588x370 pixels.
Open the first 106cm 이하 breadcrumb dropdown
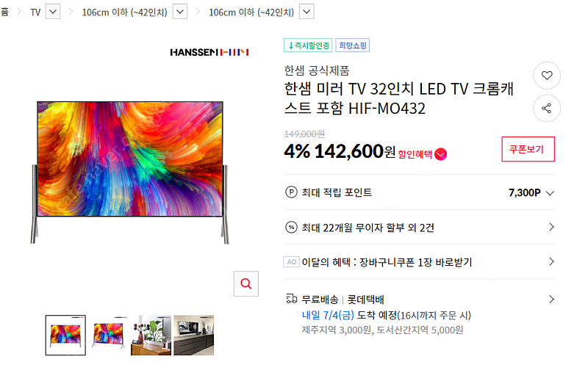(180, 12)
